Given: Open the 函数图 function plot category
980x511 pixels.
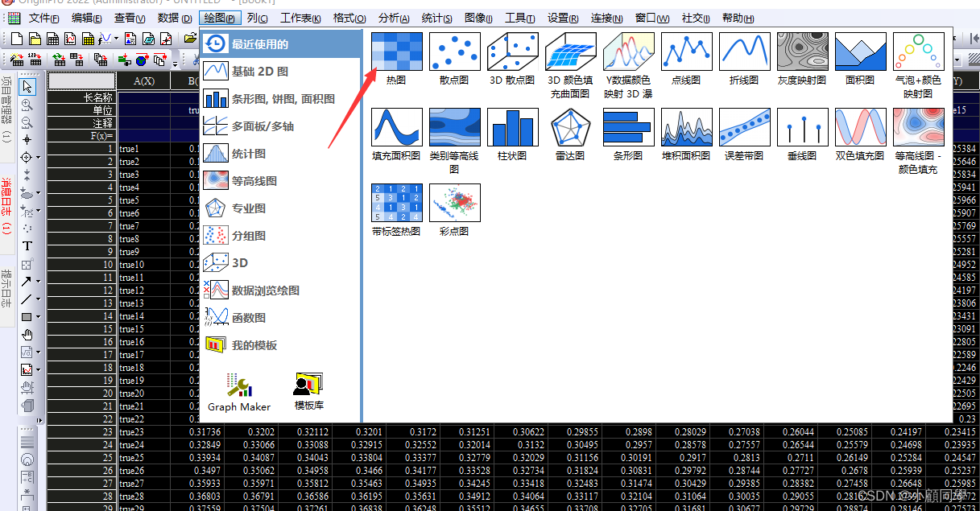Looking at the screenshot, I should [280, 318].
